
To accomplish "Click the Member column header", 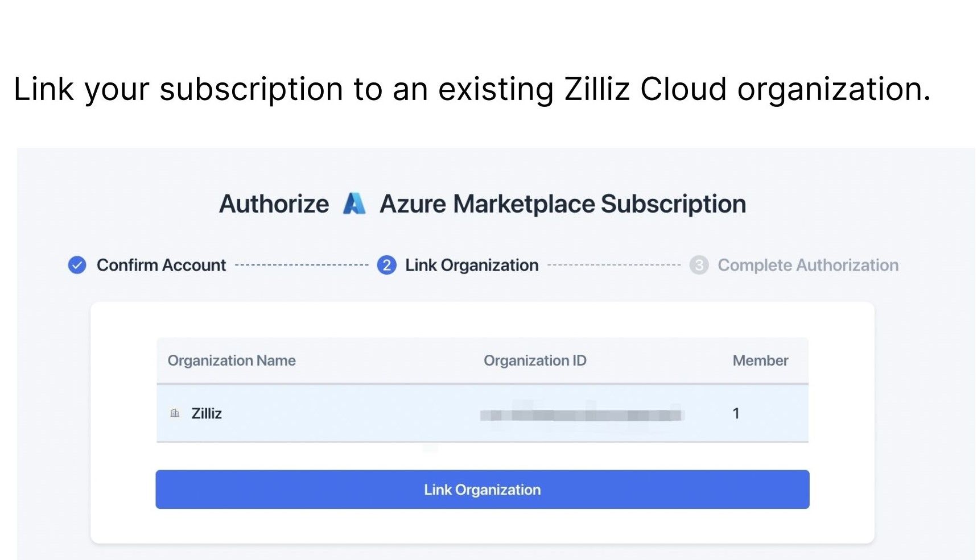I will [x=760, y=360].
